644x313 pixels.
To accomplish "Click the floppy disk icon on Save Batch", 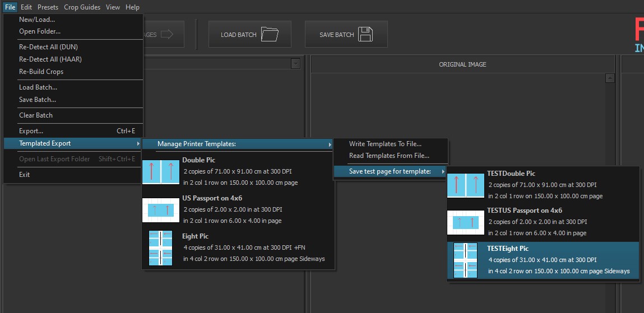I will [x=365, y=35].
